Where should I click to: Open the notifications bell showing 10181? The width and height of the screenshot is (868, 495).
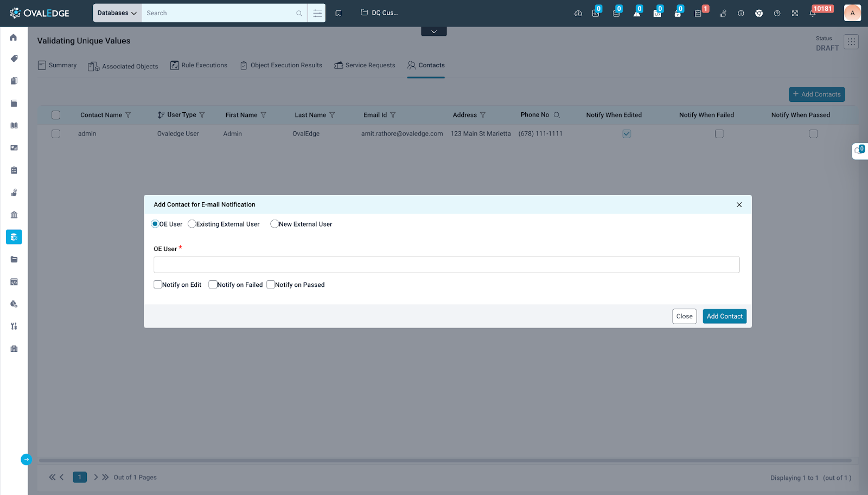813,13
